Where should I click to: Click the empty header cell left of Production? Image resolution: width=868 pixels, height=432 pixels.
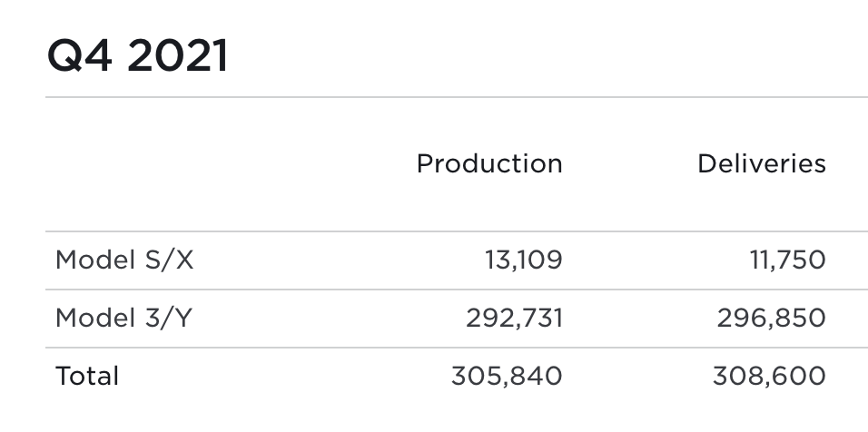point(182,164)
